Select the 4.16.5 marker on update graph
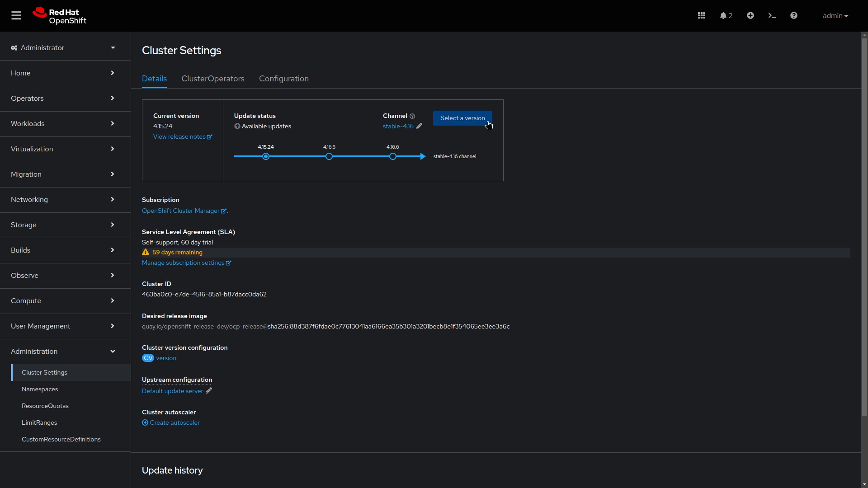This screenshot has height=488, width=868. coord(330,156)
